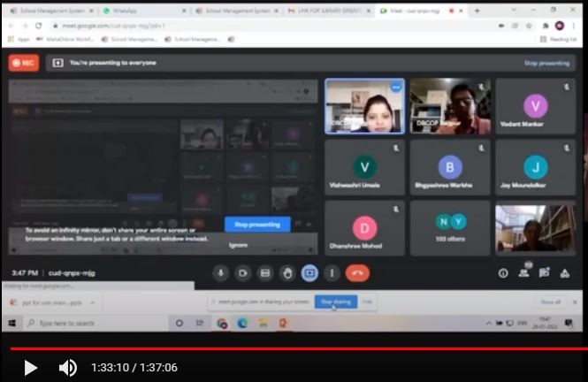Open the LINK FOR LIBRARY ORIENT Gmail tab

pyautogui.click(x=327, y=11)
